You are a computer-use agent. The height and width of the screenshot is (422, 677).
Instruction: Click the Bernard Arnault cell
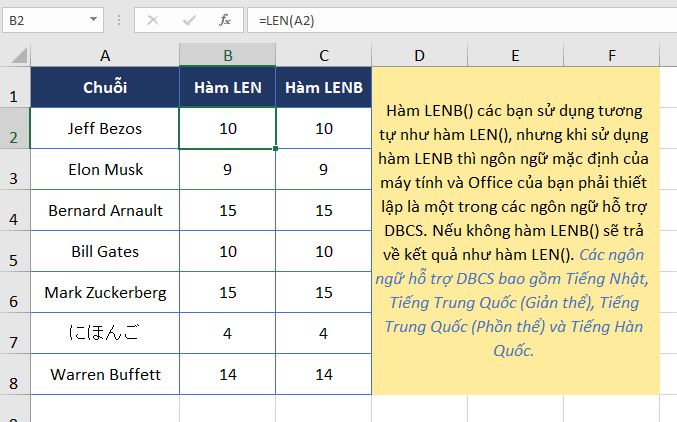[x=105, y=210]
